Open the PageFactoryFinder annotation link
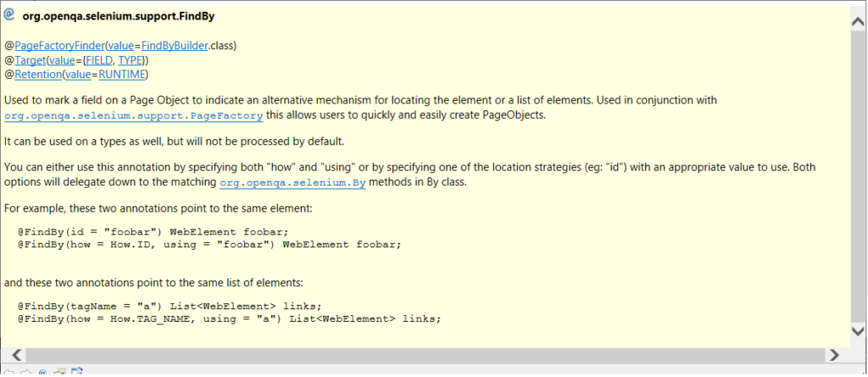This screenshot has width=868, height=377. [60, 46]
